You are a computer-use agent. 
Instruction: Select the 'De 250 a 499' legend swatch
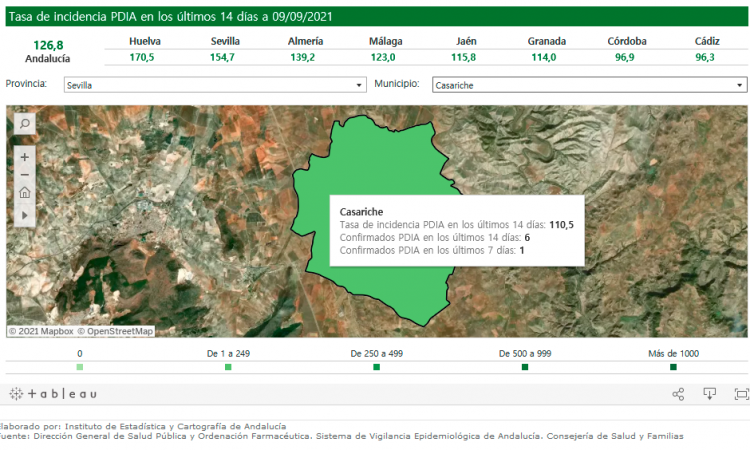(377, 368)
